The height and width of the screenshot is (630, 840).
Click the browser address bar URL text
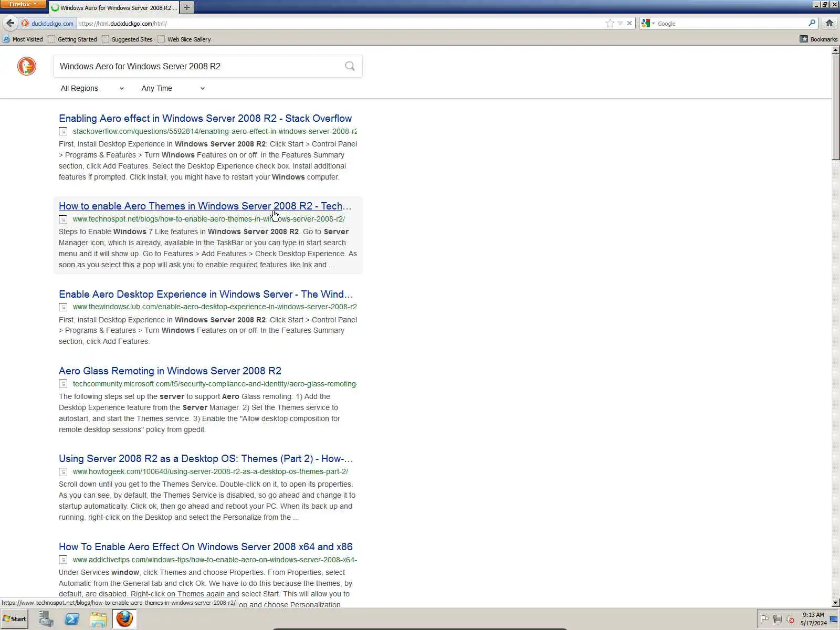pos(122,24)
